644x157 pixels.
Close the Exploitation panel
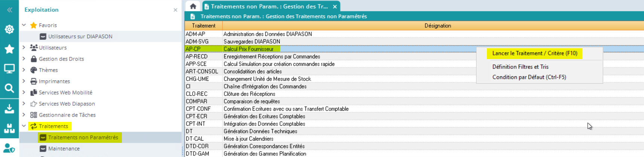(175, 10)
